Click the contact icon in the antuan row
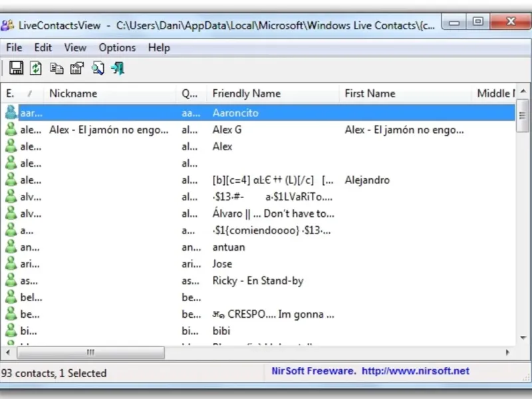 [x=11, y=247]
